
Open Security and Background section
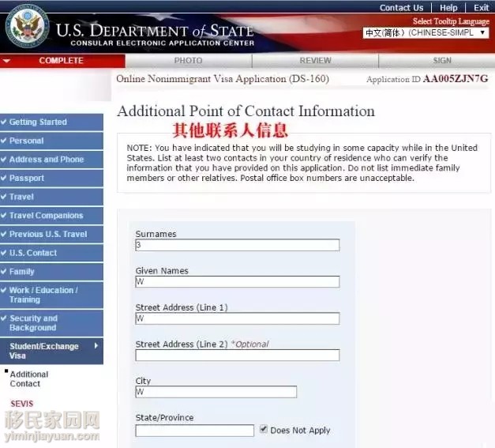click(x=51, y=323)
